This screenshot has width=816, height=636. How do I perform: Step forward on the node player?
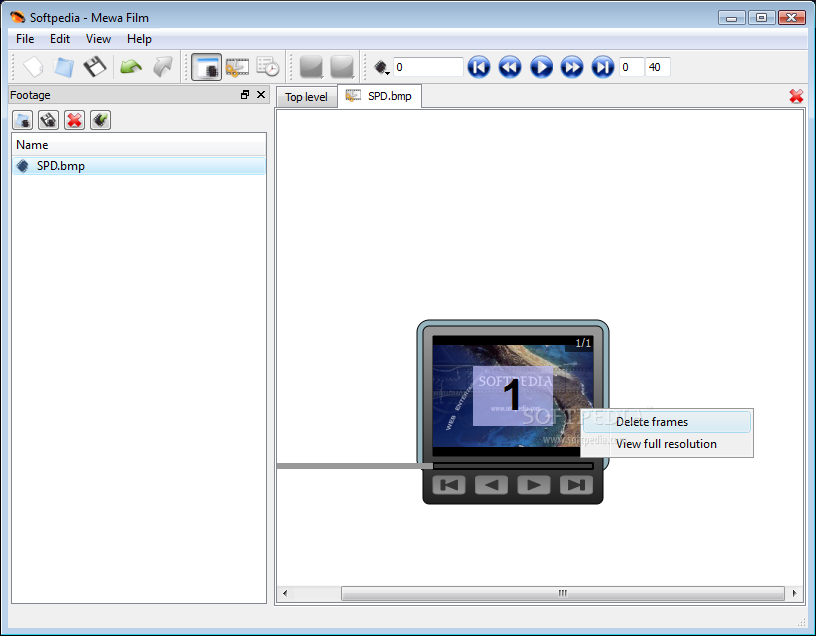(534, 485)
